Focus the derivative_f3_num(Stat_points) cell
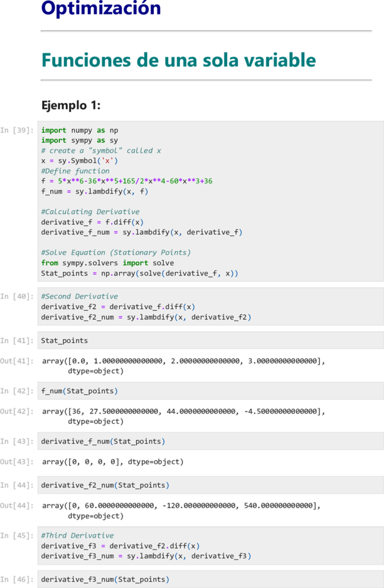 coord(211,579)
